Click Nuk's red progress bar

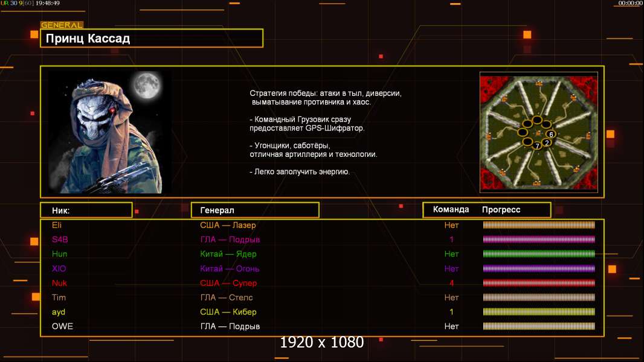[539, 283]
